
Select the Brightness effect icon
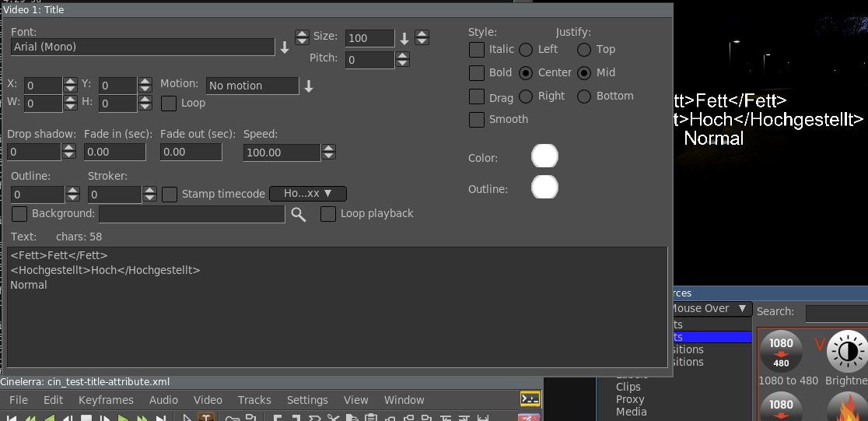(x=846, y=351)
